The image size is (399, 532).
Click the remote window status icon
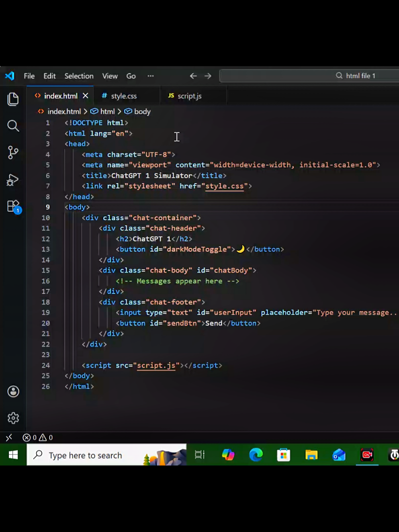tap(9, 438)
